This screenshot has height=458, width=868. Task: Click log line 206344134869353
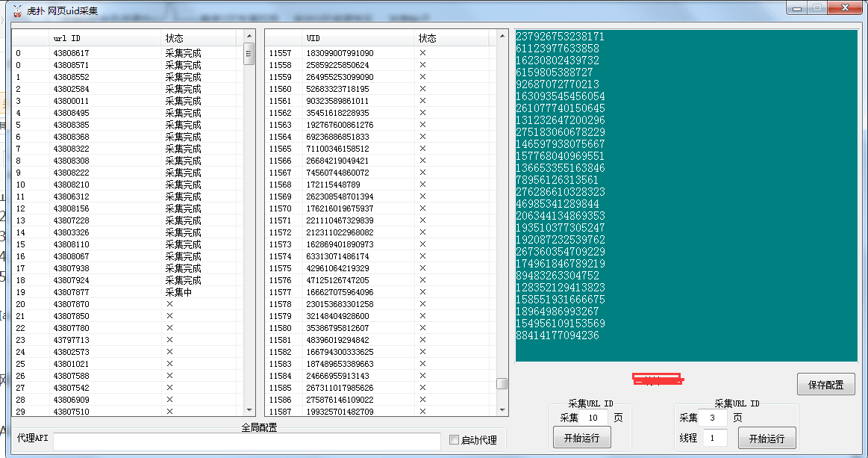pyautogui.click(x=561, y=216)
